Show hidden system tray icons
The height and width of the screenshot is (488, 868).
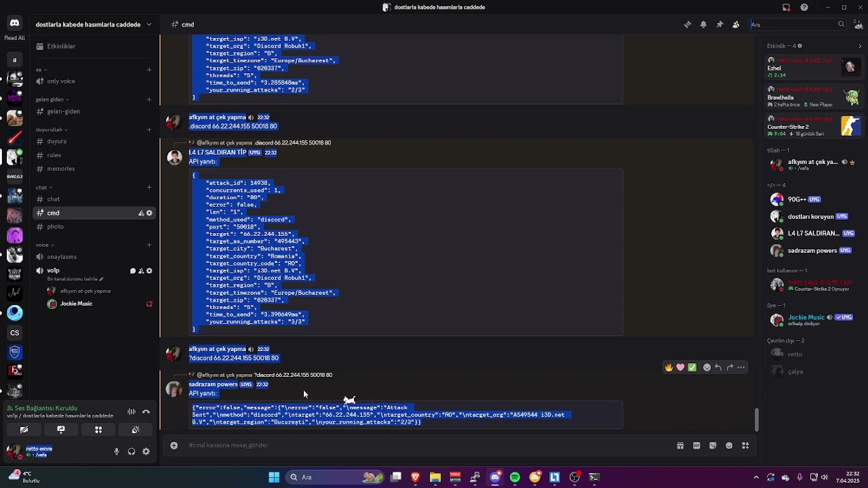(x=756, y=477)
